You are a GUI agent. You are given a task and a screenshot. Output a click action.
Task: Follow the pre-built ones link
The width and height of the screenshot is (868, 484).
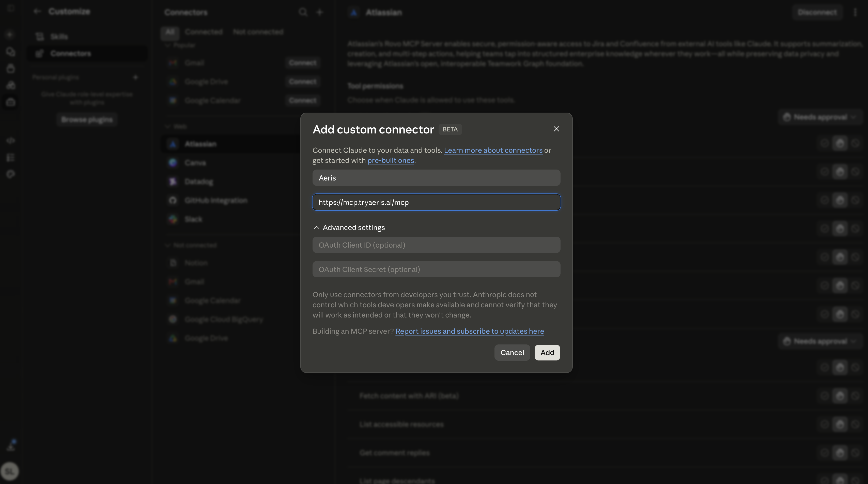point(391,160)
